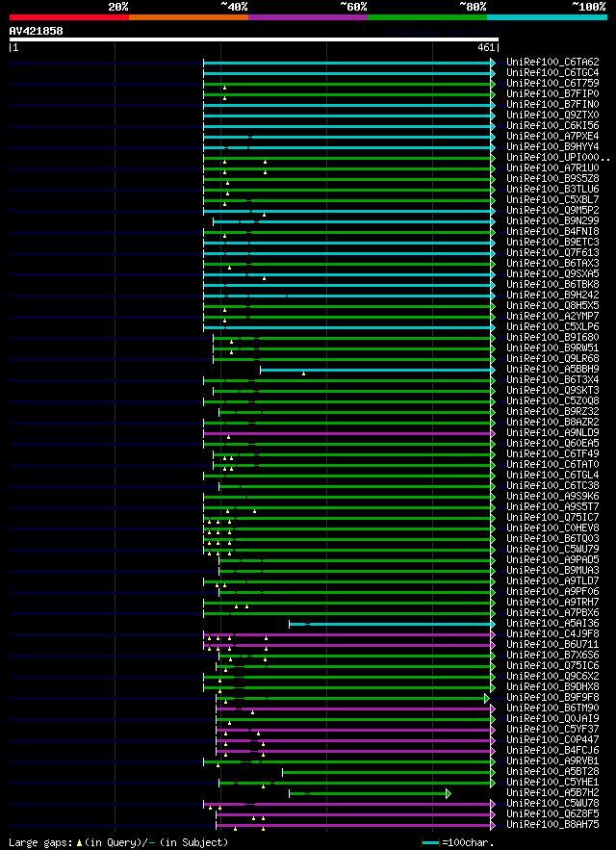Select the UniRef100_Q75IC7 label

(x=552, y=518)
